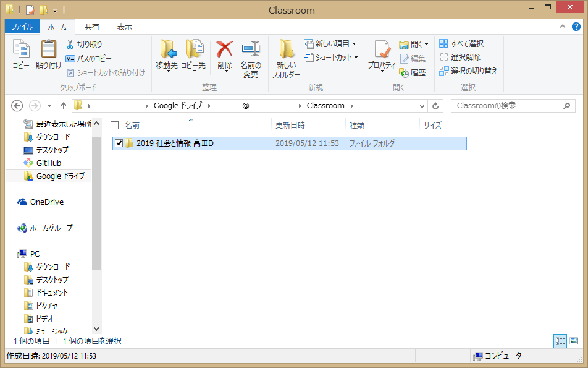
Task: Create a new folder with 新しいフォルダー icon
Action: (286, 50)
